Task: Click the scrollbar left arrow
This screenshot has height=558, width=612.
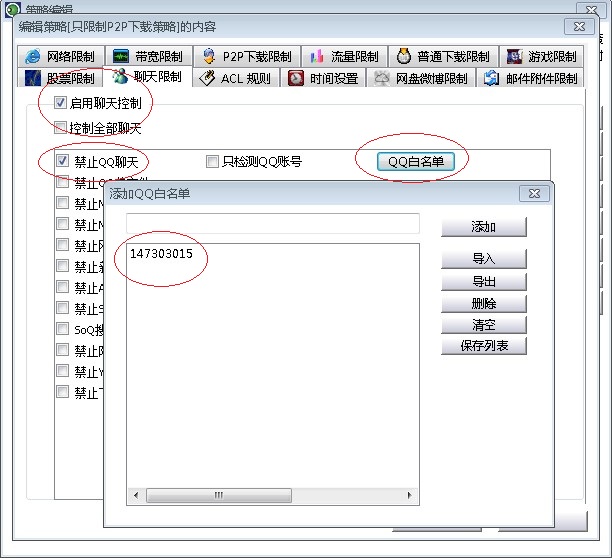Action: [x=136, y=495]
